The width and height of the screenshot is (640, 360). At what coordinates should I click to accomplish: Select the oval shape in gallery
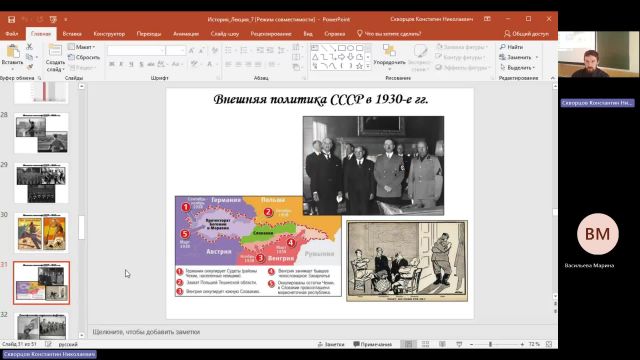tap(351, 48)
